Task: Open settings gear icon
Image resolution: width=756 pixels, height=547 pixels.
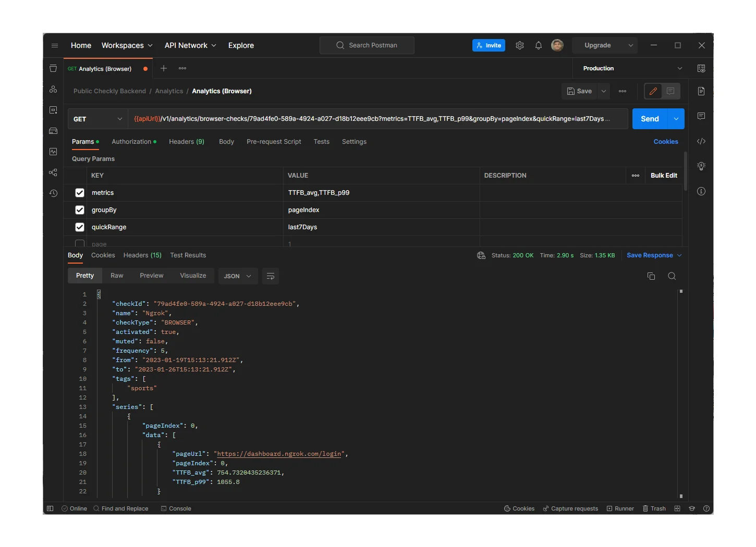Action: [x=520, y=45]
